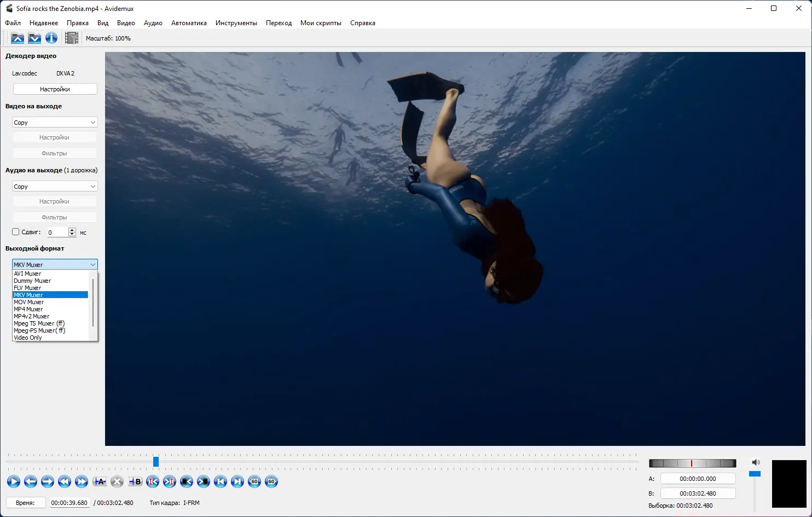
Task: Choose MP4 Muxer from format list
Action: point(28,309)
